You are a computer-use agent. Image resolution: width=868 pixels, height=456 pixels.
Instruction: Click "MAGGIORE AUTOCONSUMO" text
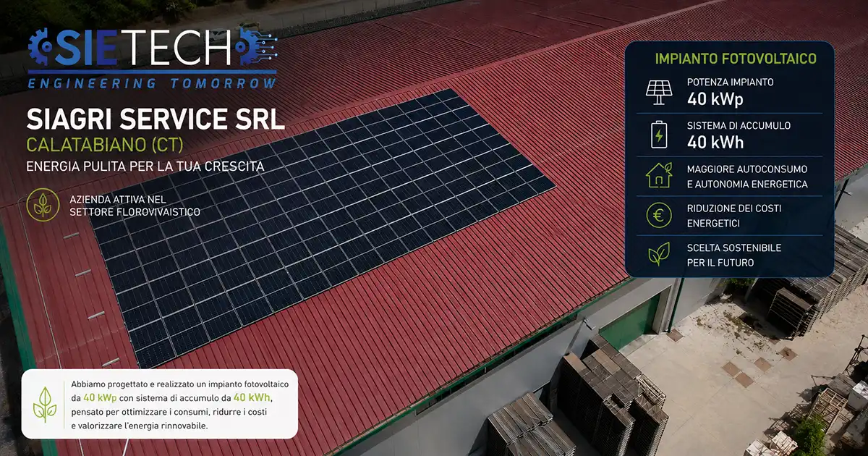747,169
